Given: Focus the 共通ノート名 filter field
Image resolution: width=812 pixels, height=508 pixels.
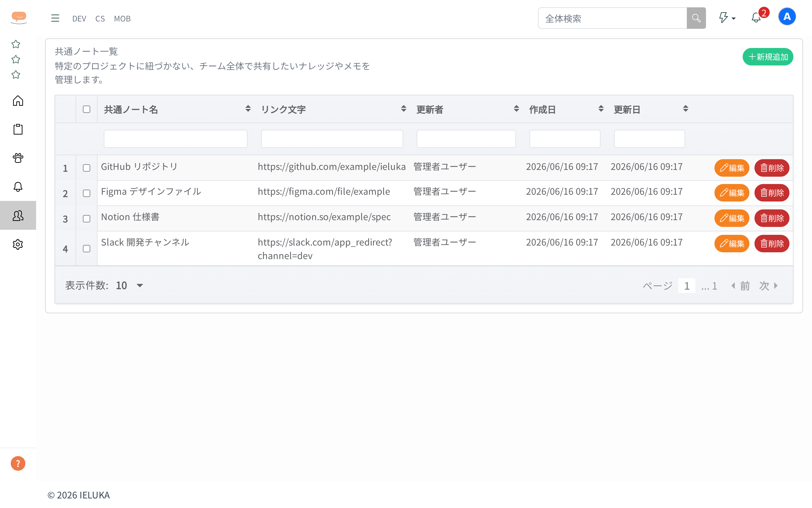Looking at the screenshot, I should coord(175,139).
